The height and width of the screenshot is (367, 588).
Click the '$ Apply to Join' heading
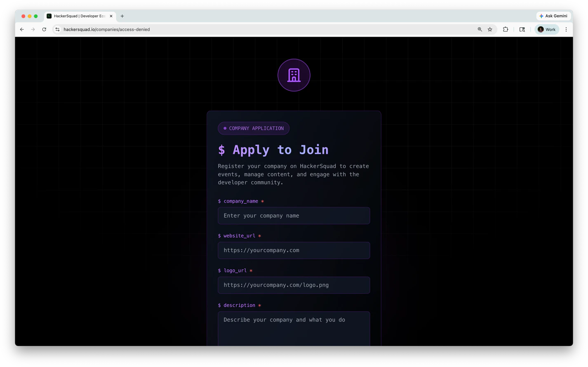(x=273, y=149)
